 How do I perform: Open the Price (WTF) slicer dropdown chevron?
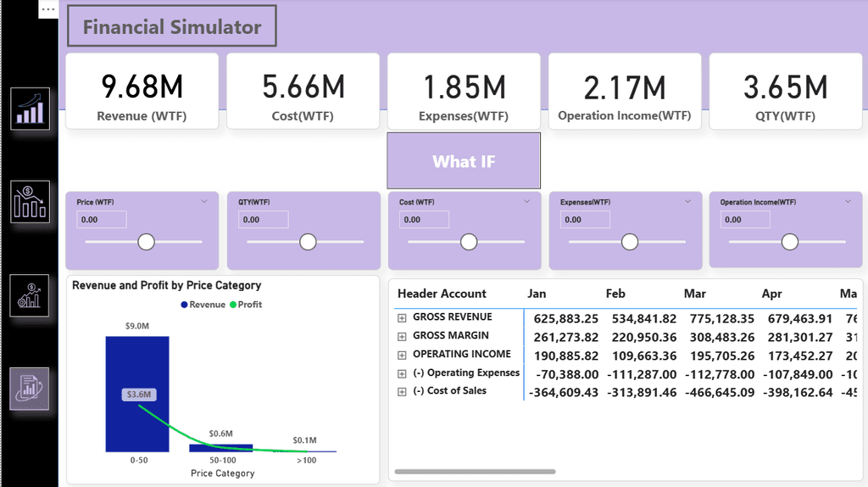tap(204, 202)
